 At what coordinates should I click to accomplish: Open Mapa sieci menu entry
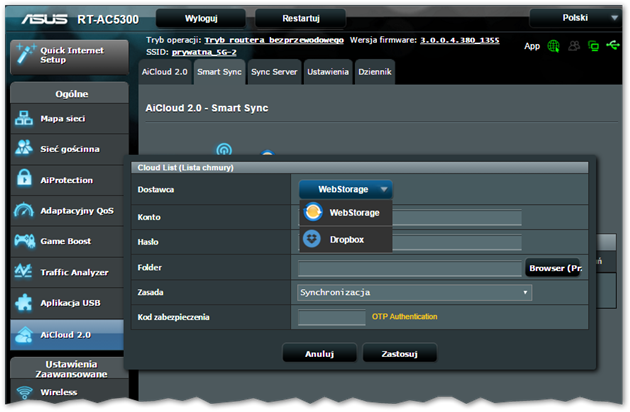[x=69, y=119]
